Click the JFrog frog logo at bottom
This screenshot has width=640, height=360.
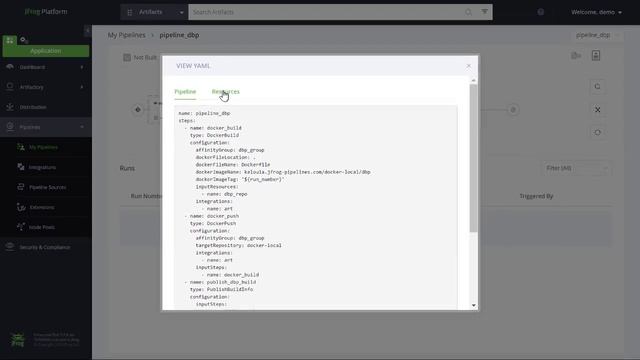[17, 340]
